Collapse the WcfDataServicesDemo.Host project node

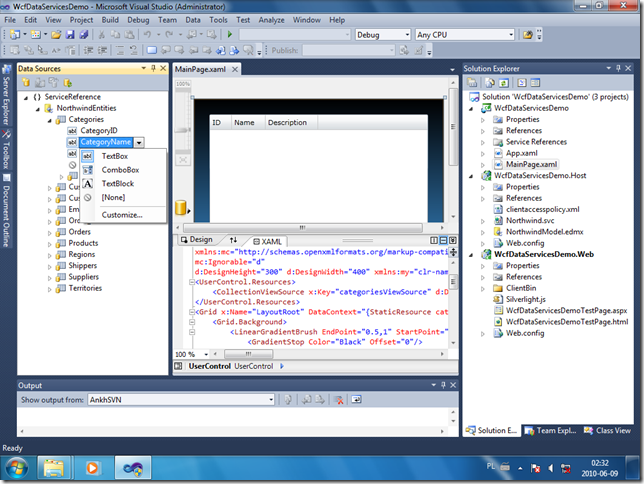(473, 175)
